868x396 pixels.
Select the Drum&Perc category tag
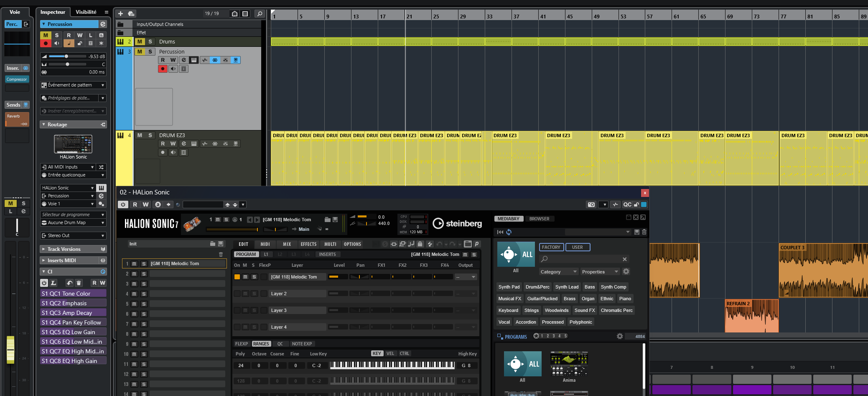coord(537,287)
